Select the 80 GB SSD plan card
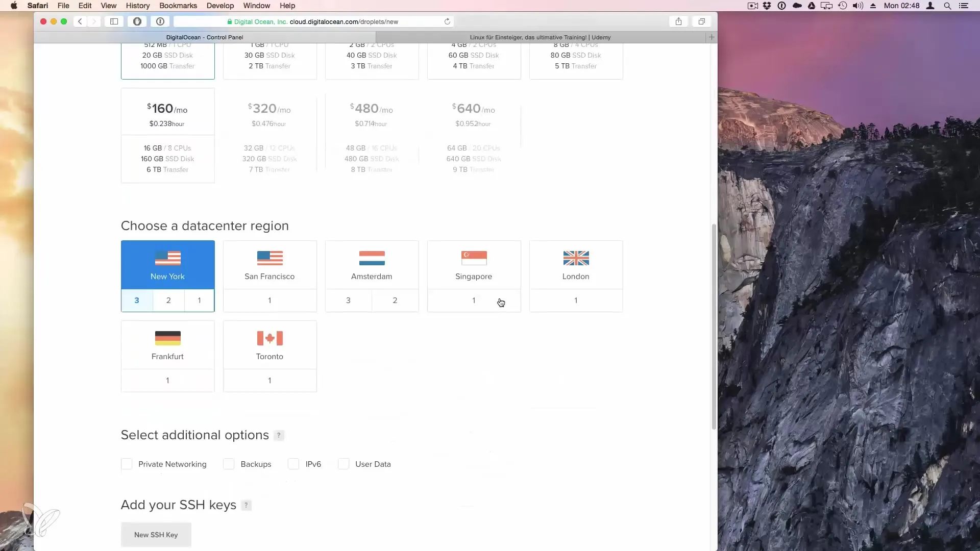 576,61
